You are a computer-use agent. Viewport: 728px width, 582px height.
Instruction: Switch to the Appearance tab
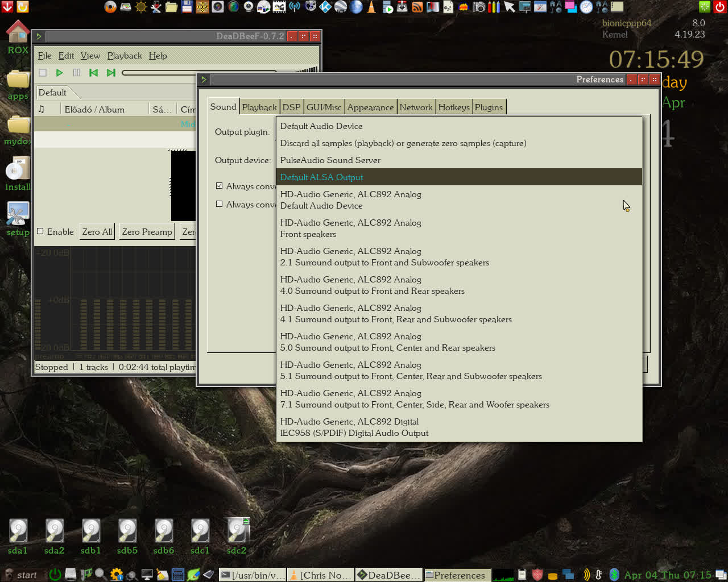(370, 107)
